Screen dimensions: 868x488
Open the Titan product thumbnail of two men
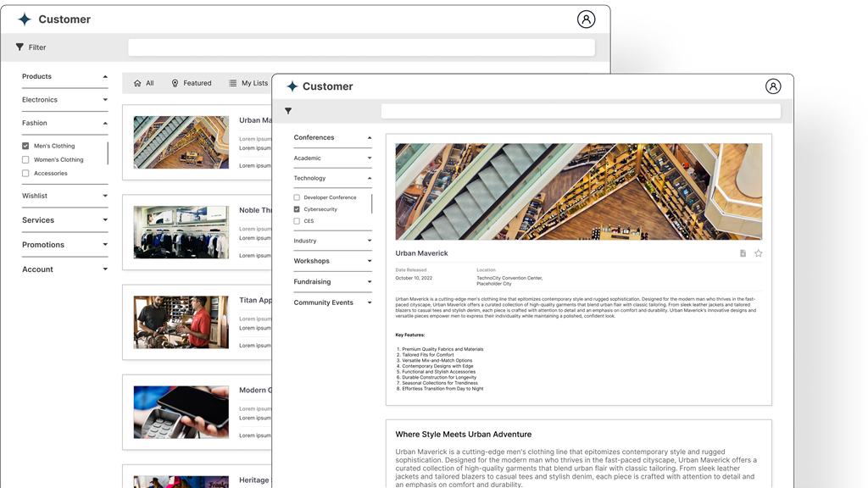point(181,322)
